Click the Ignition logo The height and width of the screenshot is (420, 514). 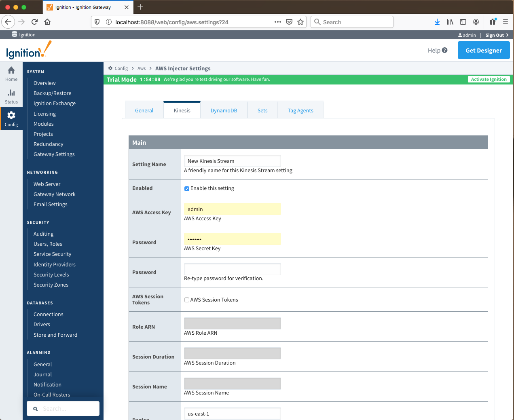tap(29, 51)
